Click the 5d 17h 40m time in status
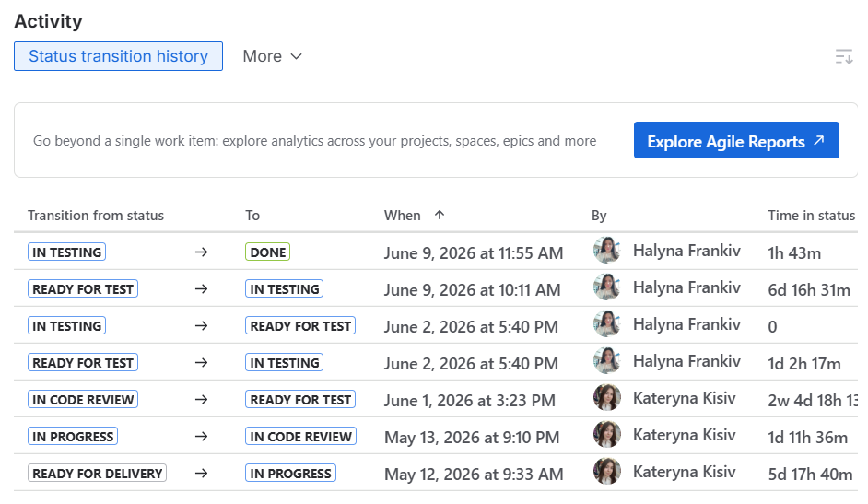 point(810,475)
